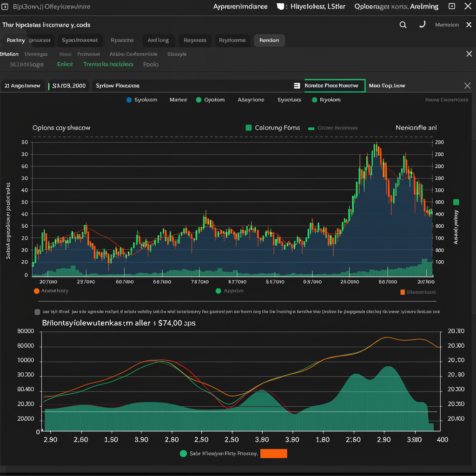The height and width of the screenshot is (476, 476).
Task: Click the green square icon right of chart
Action: pos(456,202)
